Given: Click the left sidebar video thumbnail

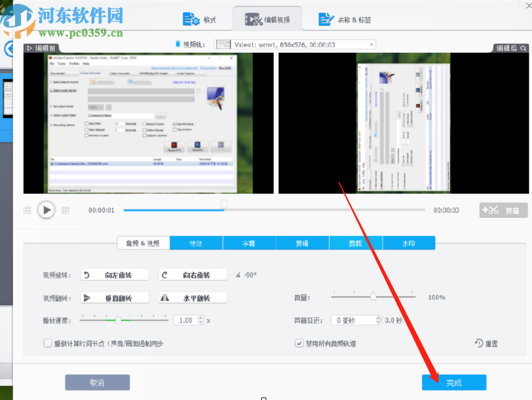Looking at the screenshot, I should [x=8, y=98].
